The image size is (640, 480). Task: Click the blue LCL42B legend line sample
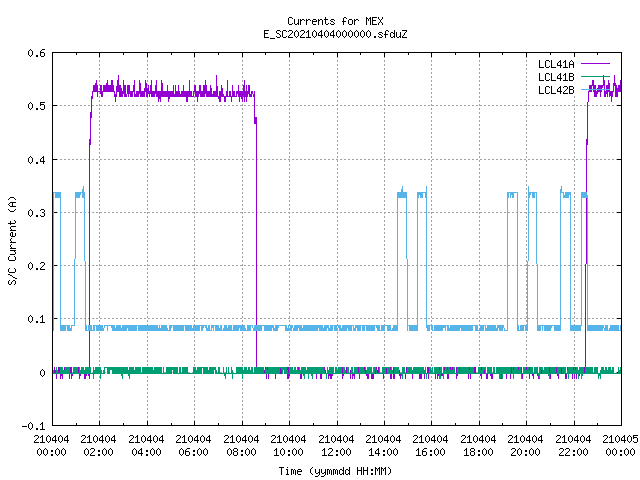[595, 89]
